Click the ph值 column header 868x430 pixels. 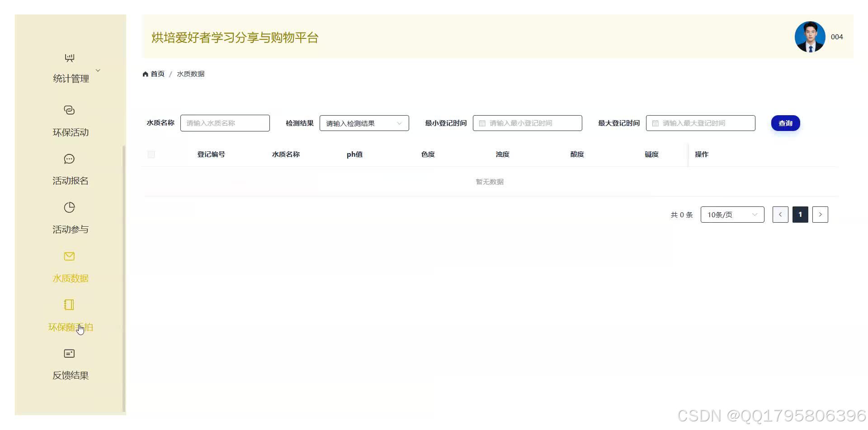pos(354,154)
